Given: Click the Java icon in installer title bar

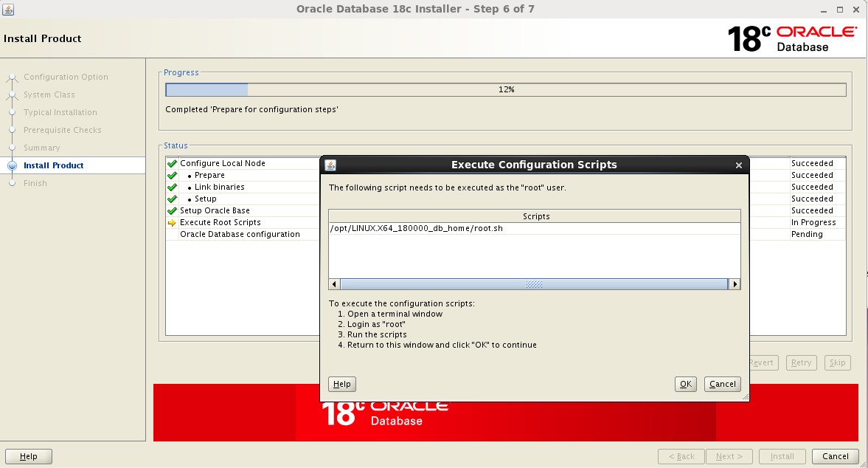Looking at the screenshot, I should [8, 10].
